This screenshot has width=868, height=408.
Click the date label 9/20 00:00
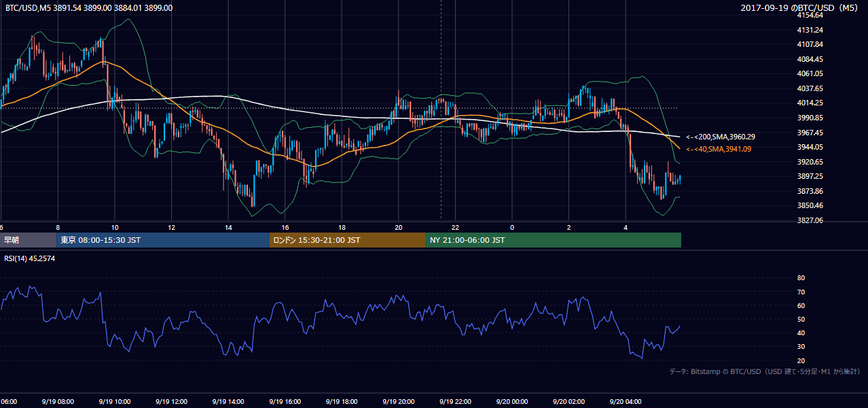click(511, 402)
